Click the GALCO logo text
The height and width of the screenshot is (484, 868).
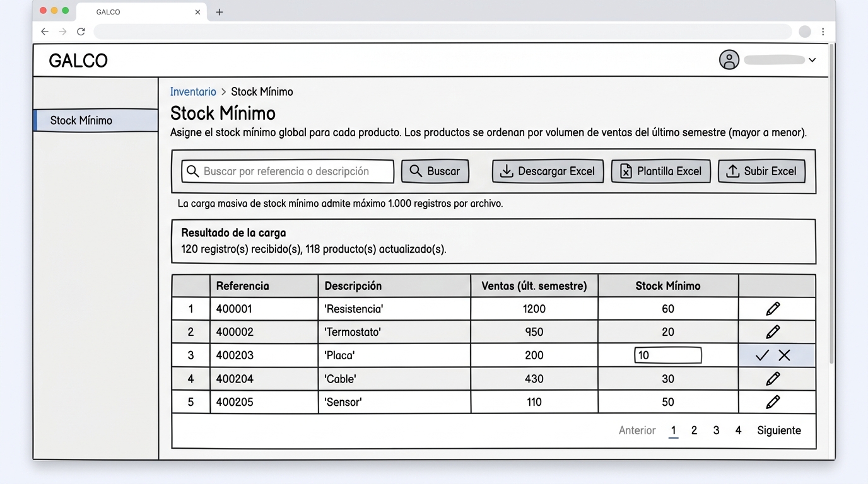click(x=78, y=60)
